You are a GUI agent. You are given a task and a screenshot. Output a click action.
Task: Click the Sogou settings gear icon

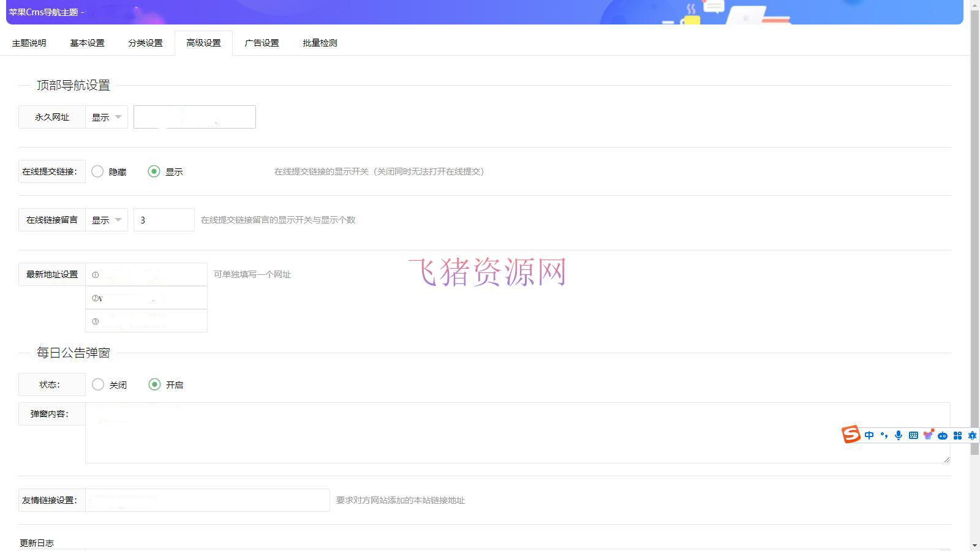pyautogui.click(x=971, y=435)
